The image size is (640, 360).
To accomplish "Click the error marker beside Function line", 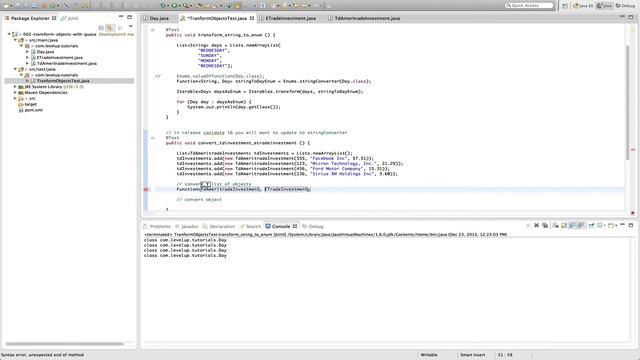I will [146, 189].
